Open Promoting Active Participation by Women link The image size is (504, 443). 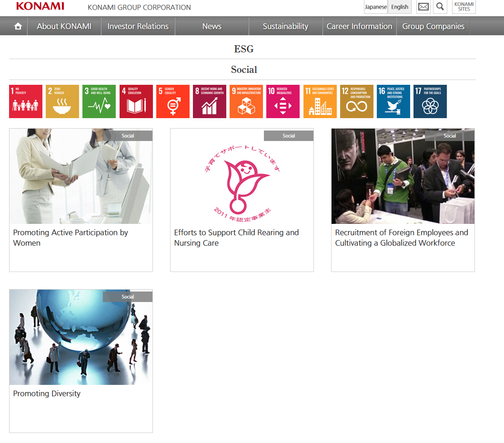pos(71,238)
